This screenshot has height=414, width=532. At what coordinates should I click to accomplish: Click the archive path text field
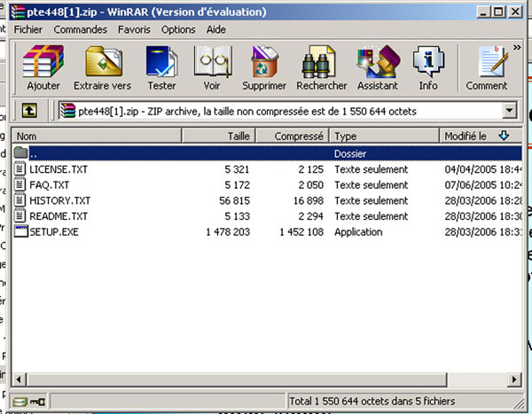[x=280, y=111]
